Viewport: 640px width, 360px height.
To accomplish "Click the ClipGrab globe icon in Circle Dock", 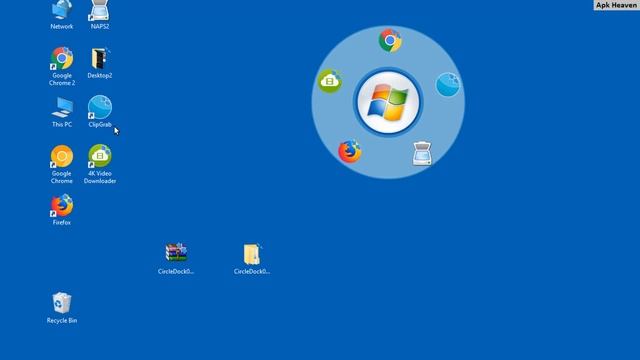I will [448, 85].
